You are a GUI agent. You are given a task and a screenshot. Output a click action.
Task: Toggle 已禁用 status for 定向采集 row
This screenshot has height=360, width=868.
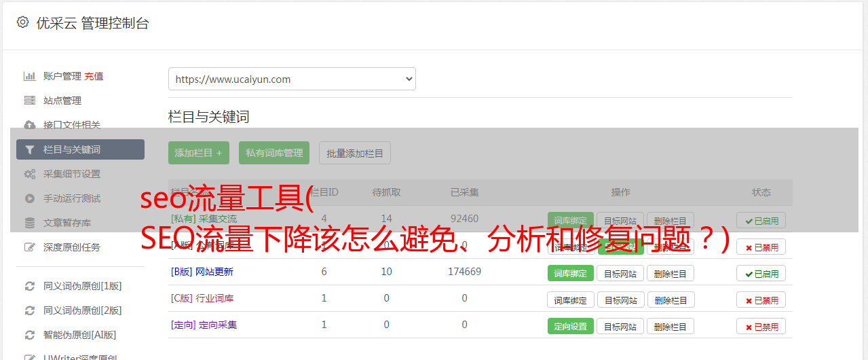point(761,326)
